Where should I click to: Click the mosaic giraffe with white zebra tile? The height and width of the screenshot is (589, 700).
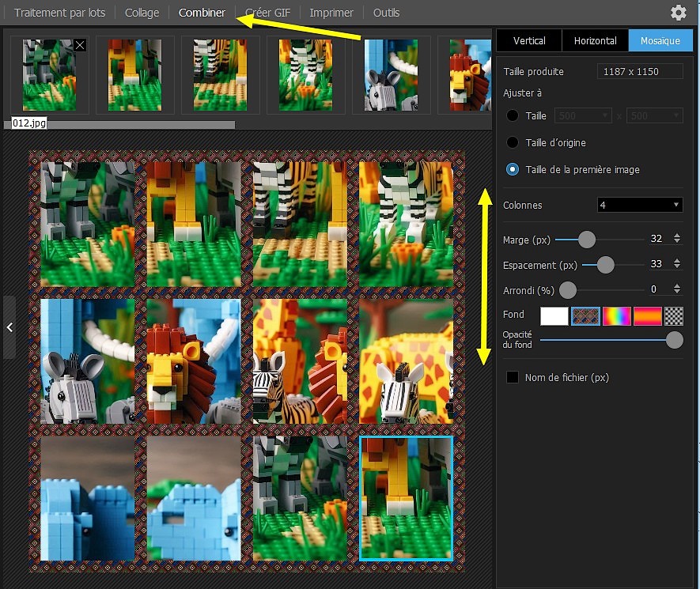[407, 361]
